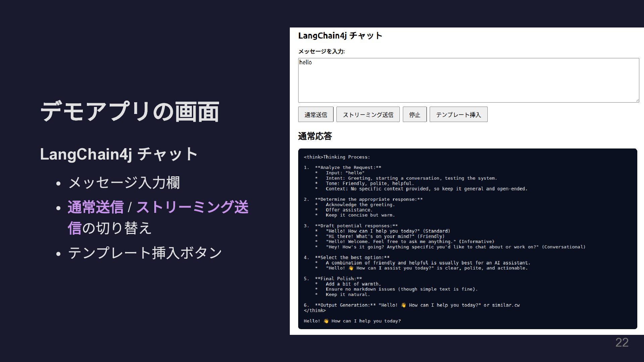Screen dimensions: 644x362
Task: Click the textarea resize handle corner
Action: 637,100
